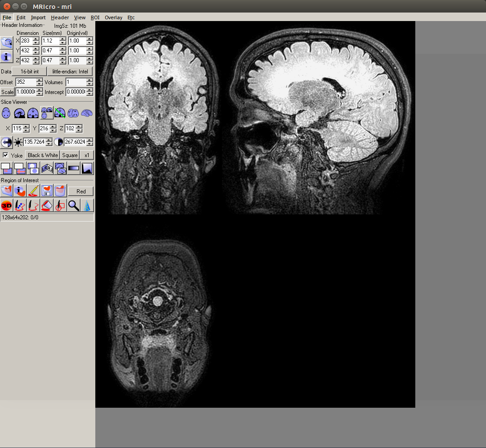Click the magnifying glass zoom tool
Screen dimensions: 486x448
[73, 205]
